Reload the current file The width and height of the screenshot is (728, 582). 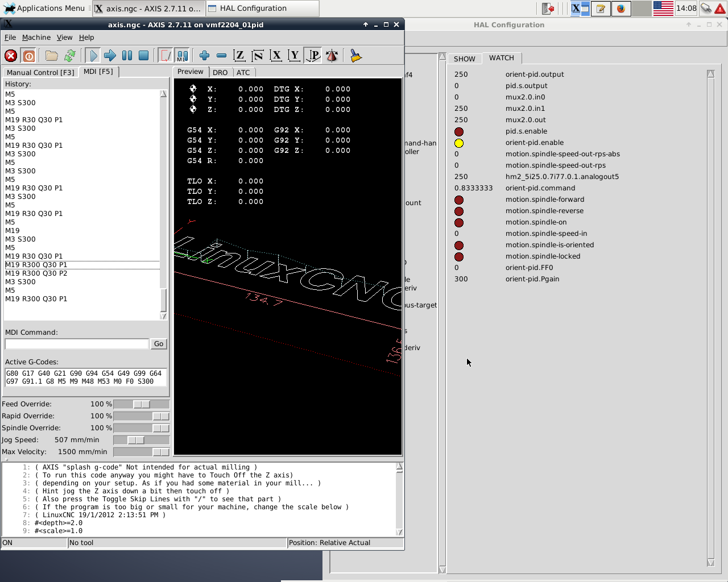coord(70,56)
